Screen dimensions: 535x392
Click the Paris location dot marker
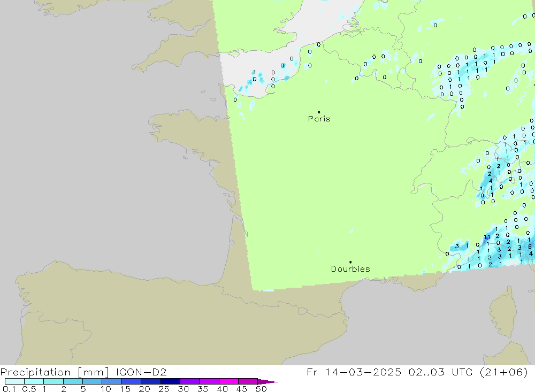(x=319, y=112)
